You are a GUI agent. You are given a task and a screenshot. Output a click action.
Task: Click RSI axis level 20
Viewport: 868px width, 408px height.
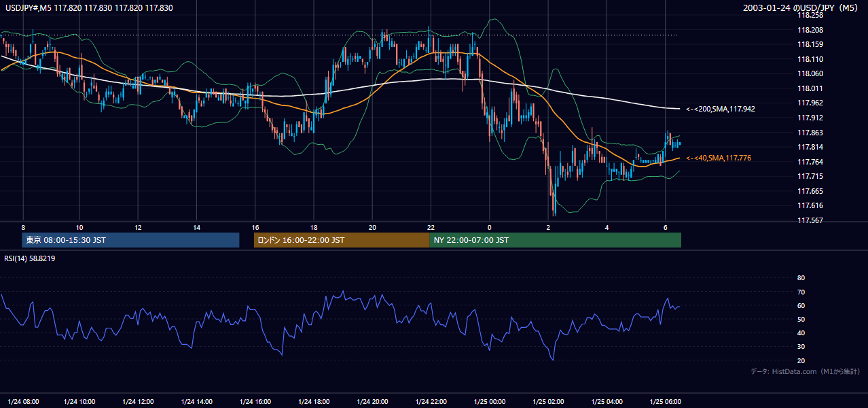pyautogui.click(x=801, y=360)
